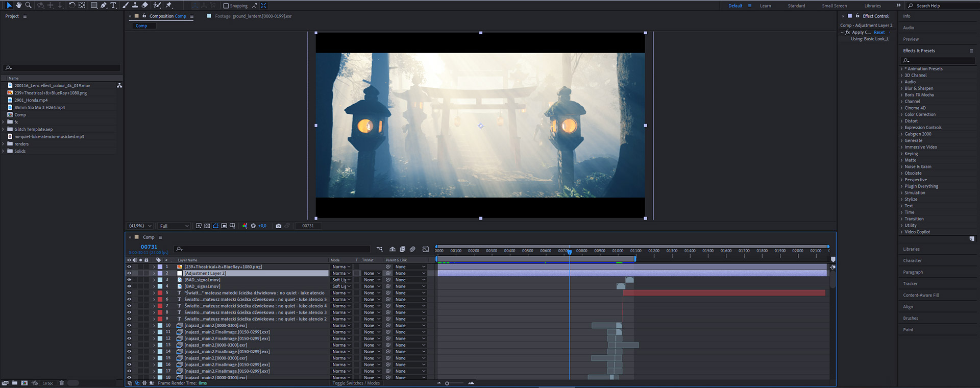
Task: Enable Motion Blur switch in timeline header
Action: 412,249
